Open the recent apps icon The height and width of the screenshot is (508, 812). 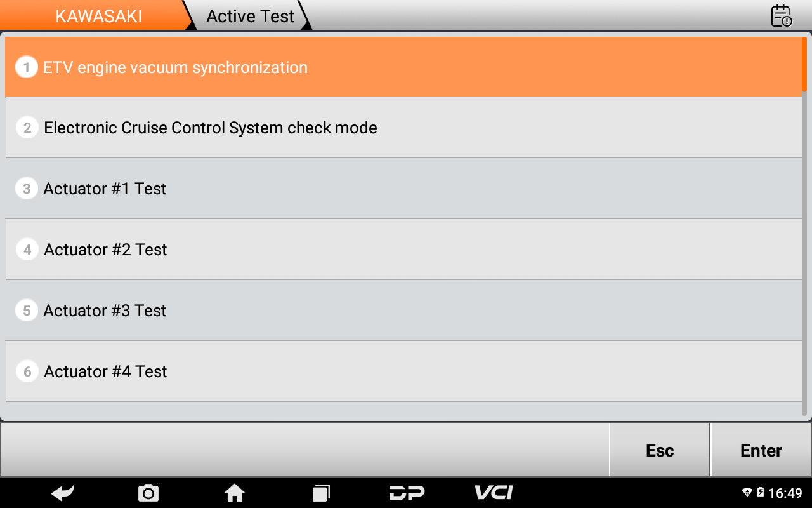click(321, 493)
